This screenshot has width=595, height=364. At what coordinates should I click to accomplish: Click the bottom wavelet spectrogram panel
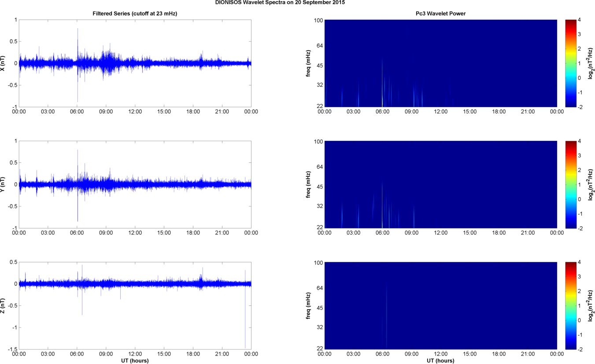[x=441, y=306]
